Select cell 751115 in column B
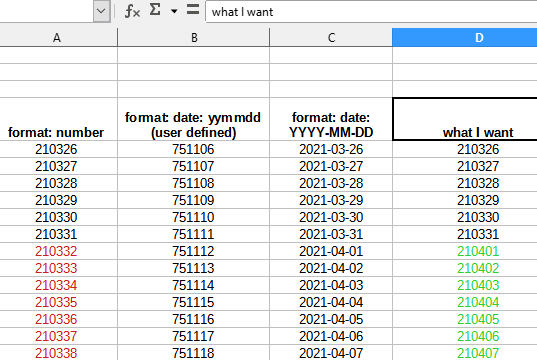Screen dimensions: 537x360 [193, 302]
